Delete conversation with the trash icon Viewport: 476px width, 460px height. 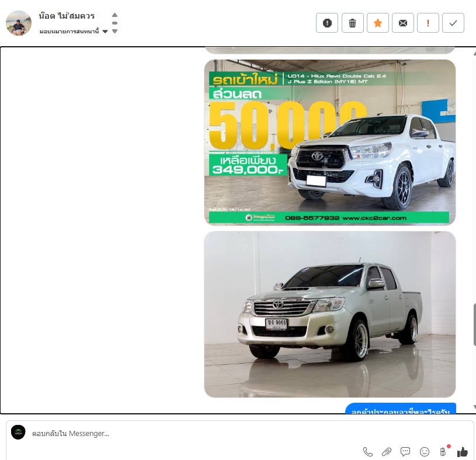point(352,23)
